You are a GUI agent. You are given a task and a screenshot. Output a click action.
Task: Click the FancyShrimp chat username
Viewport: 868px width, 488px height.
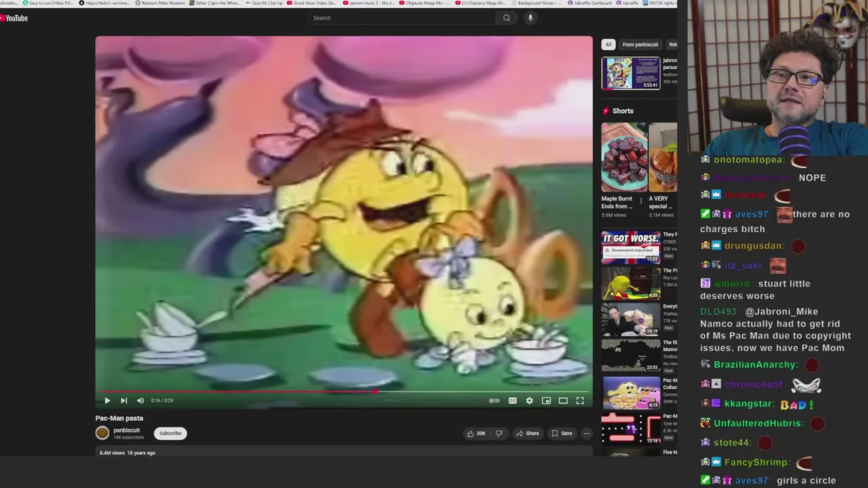pyautogui.click(x=757, y=462)
